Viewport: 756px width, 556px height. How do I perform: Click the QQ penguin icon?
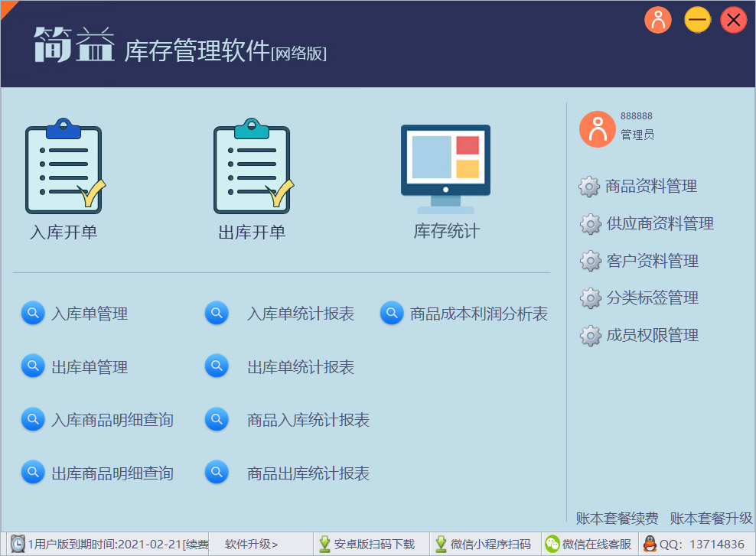coord(650,544)
